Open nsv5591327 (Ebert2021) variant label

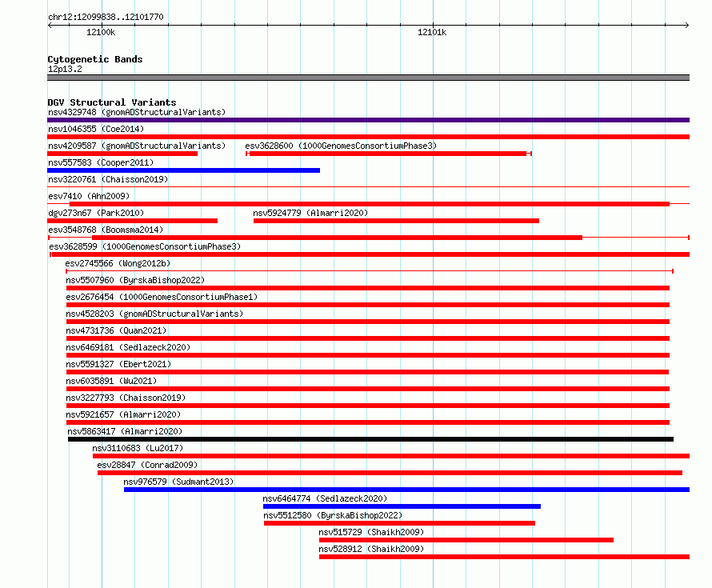[x=118, y=364]
